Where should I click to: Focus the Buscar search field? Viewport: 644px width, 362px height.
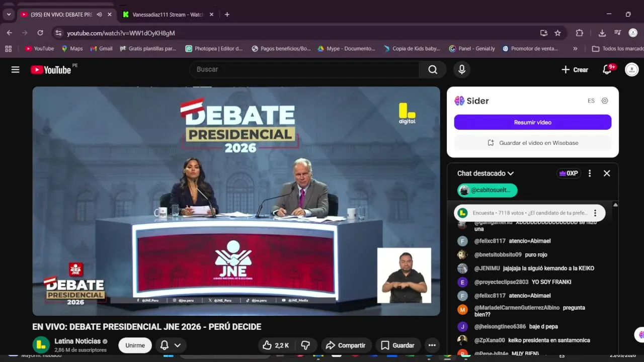pyautogui.click(x=304, y=69)
